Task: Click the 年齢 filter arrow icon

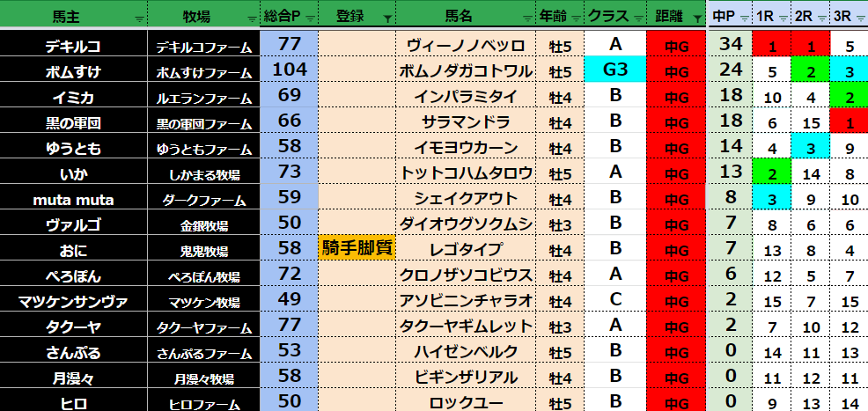Action: [x=577, y=18]
